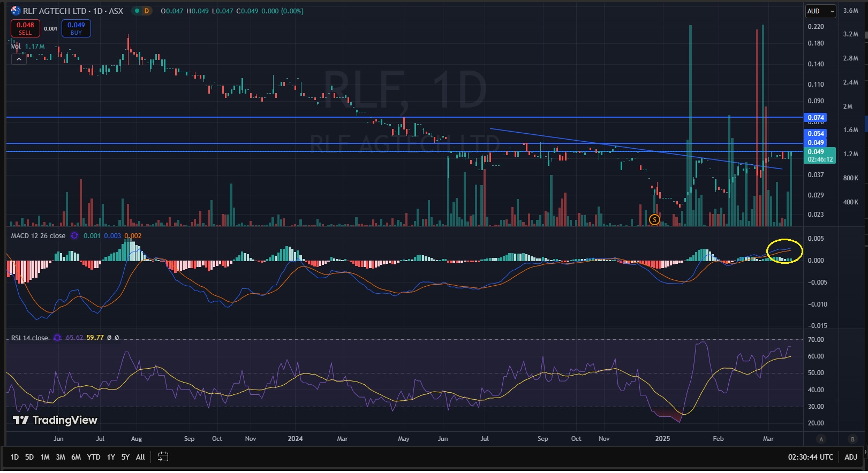868x473 pixels.
Task: Switch to the 1D time range
Action: [14, 457]
